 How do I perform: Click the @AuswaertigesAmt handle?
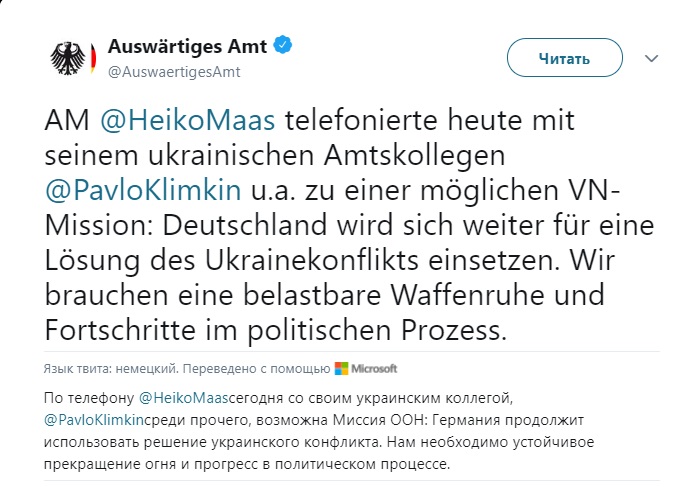click(173, 72)
